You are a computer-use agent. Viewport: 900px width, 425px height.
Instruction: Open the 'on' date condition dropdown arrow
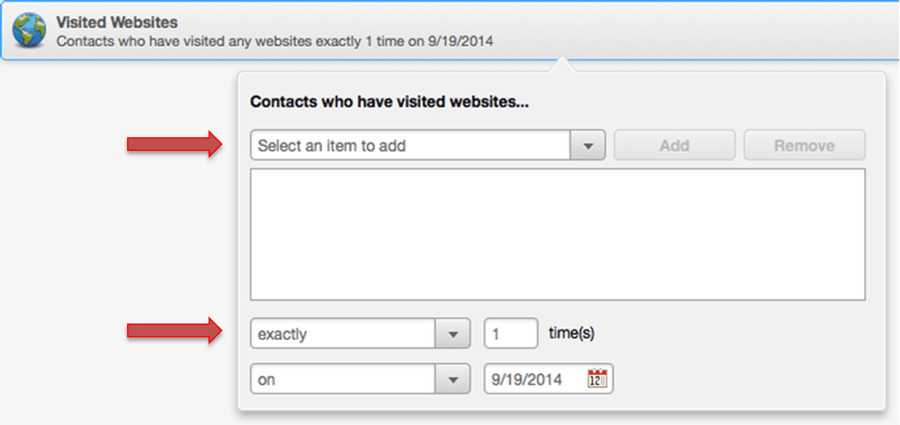(453, 380)
